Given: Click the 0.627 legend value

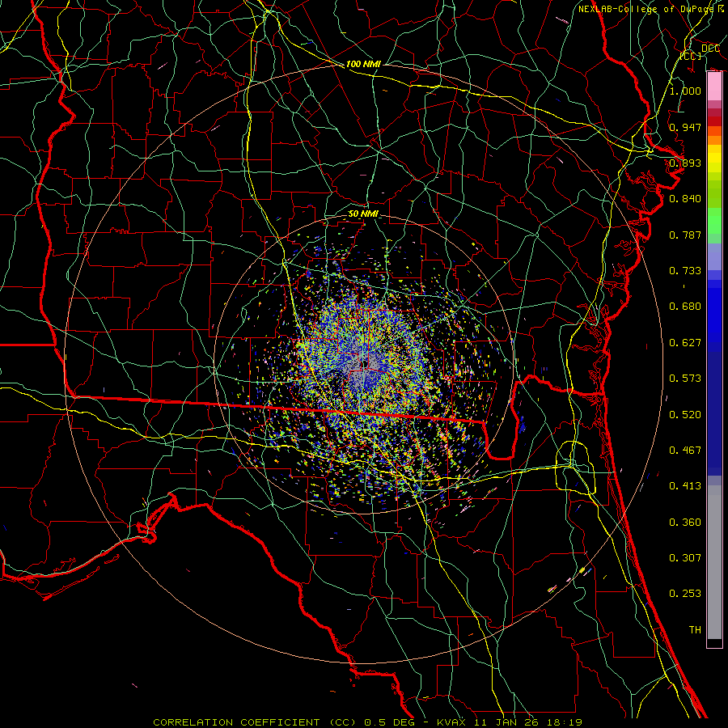Looking at the screenshot, I should [685, 343].
